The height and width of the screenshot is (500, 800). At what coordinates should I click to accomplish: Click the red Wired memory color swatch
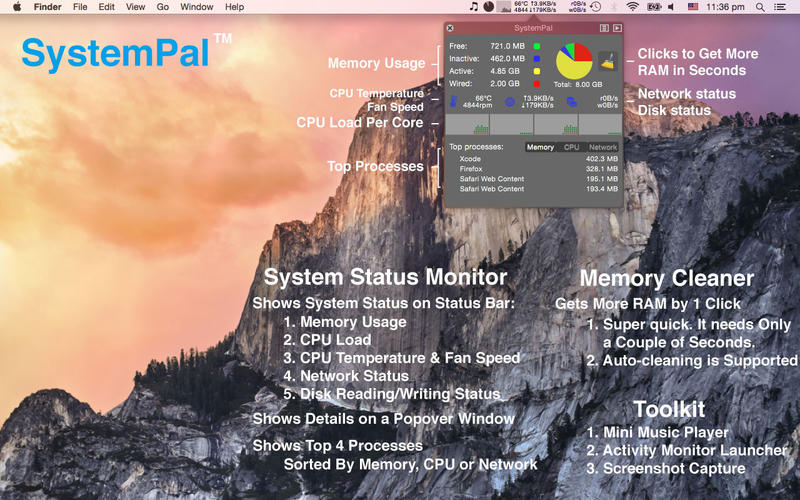(x=537, y=84)
